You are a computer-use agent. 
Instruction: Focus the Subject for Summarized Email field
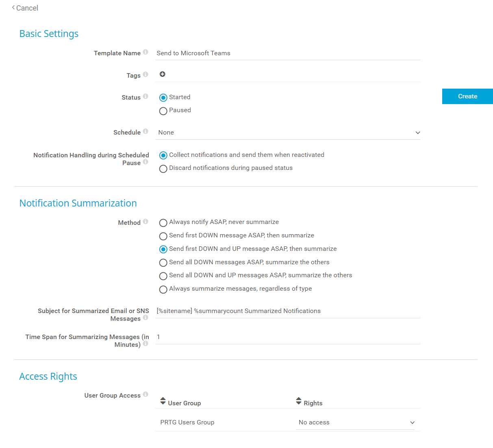(288, 311)
